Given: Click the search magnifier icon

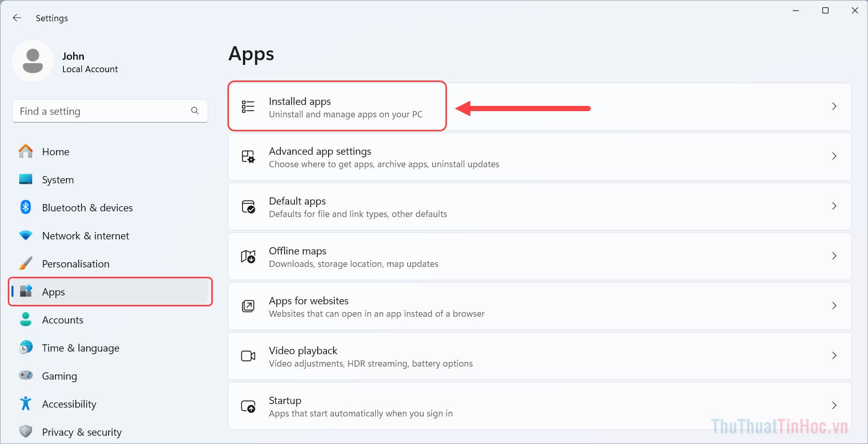Looking at the screenshot, I should 195,111.
